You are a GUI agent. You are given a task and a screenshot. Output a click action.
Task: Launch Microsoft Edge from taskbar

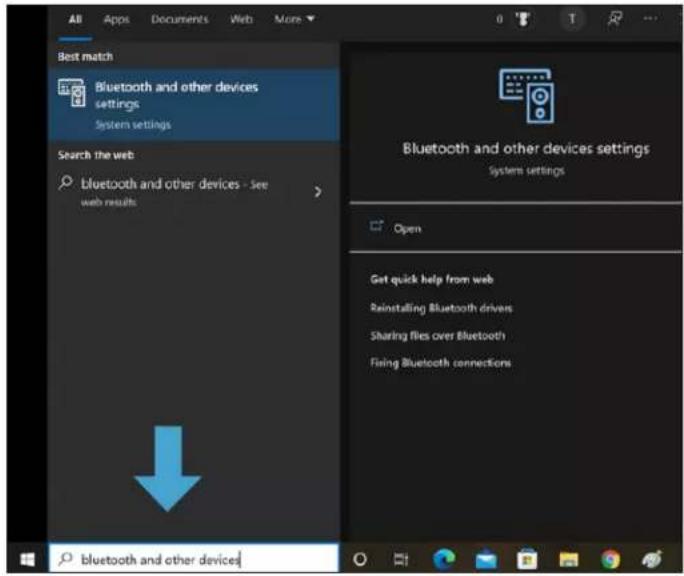click(444, 559)
